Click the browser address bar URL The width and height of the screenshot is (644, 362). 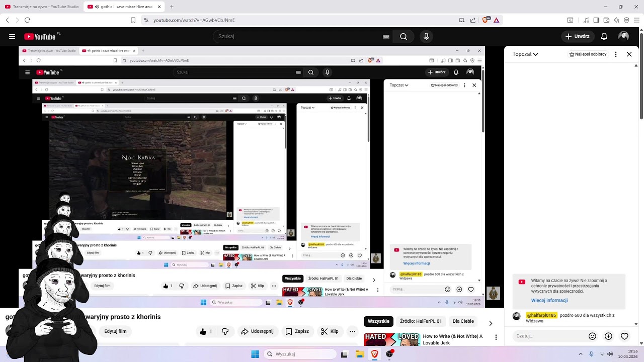click(x=194, y=20)
